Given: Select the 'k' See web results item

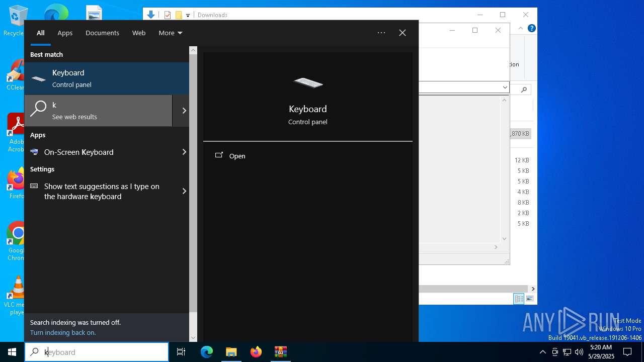Looking at the screenshot, I should pos(98,111).
